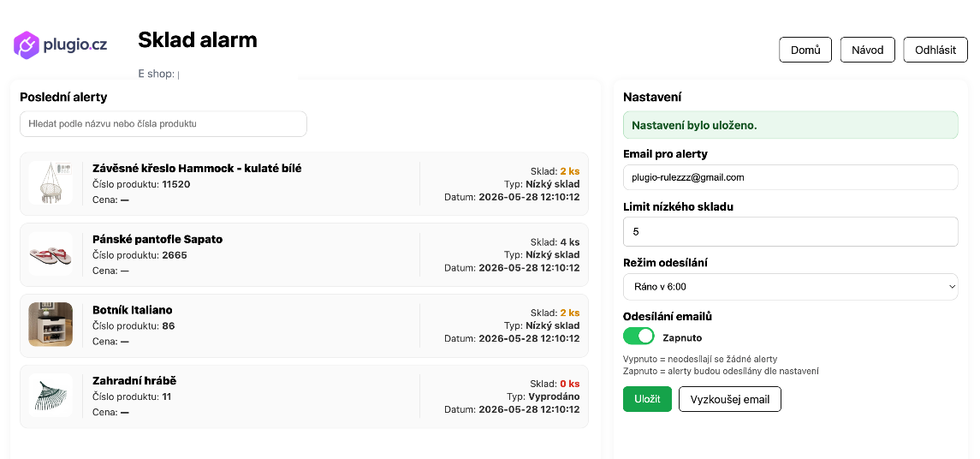Click the Vyzkoušej email button
The width and height of the screenshot is (980, 459).
[730, 399]
